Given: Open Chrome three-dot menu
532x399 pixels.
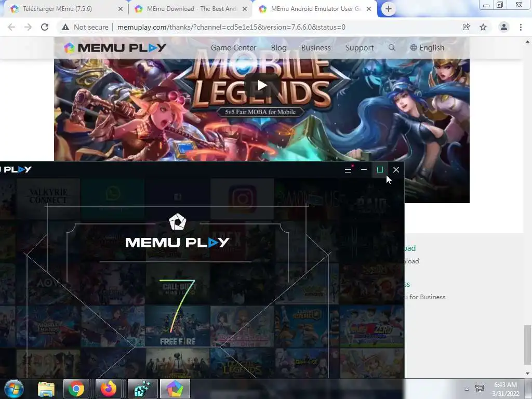Looking at the screenshot, I should click(x=521, y=27).
